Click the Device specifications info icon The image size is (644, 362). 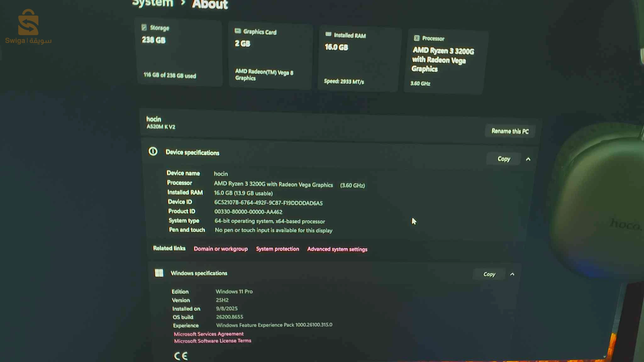[x=153, y=151]
